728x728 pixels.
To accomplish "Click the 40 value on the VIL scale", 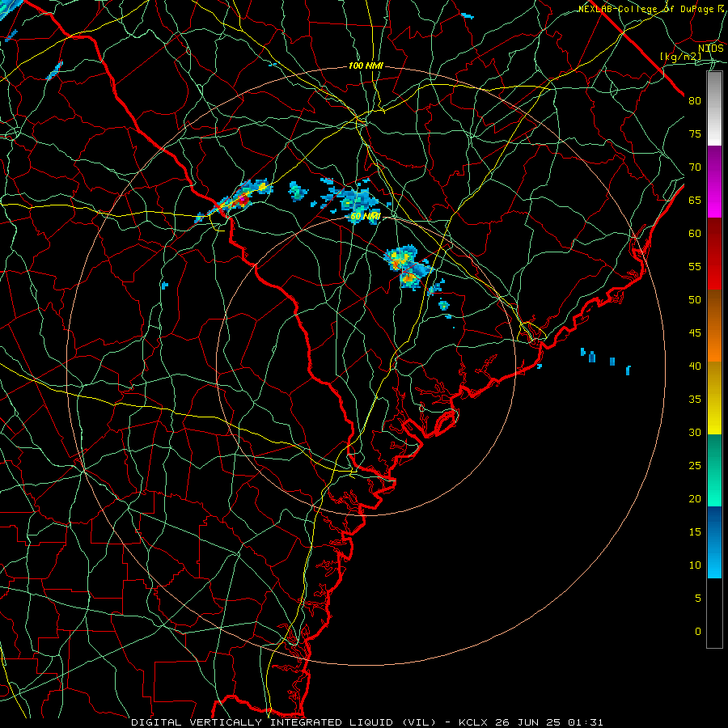I will [x=695, y=366].
